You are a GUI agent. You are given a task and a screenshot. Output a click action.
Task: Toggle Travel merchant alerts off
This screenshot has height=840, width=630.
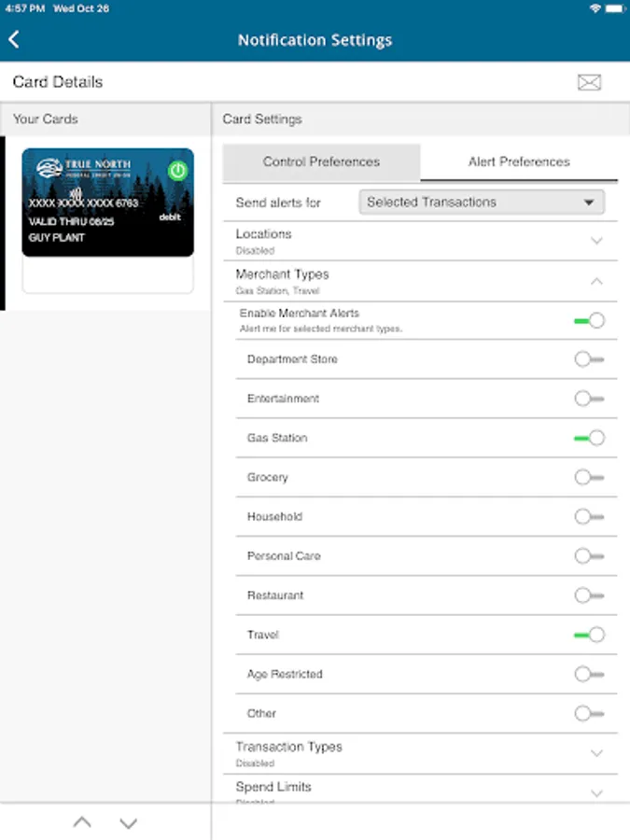tap(589, 635)
